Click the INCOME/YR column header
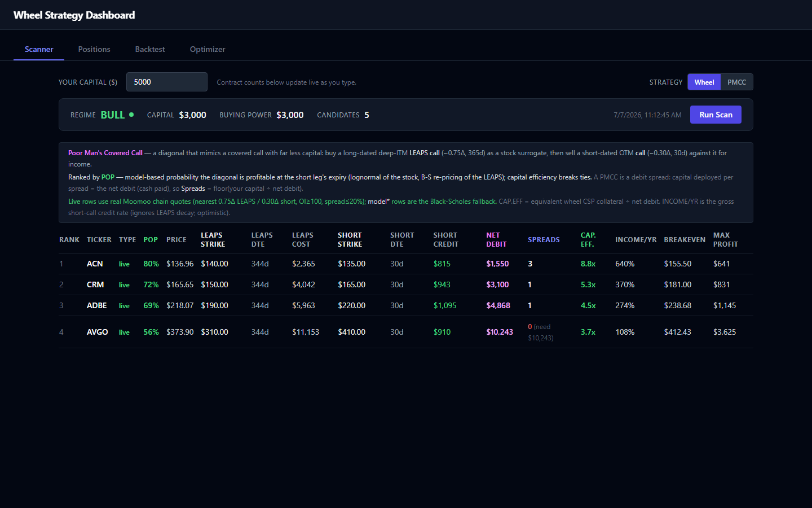 pos(636,239)
